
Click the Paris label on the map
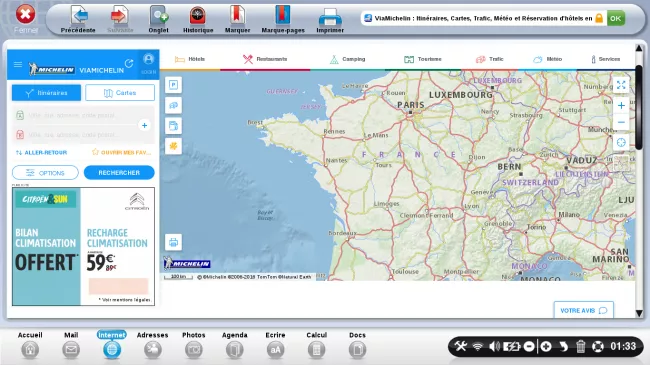tap(411, 105)
